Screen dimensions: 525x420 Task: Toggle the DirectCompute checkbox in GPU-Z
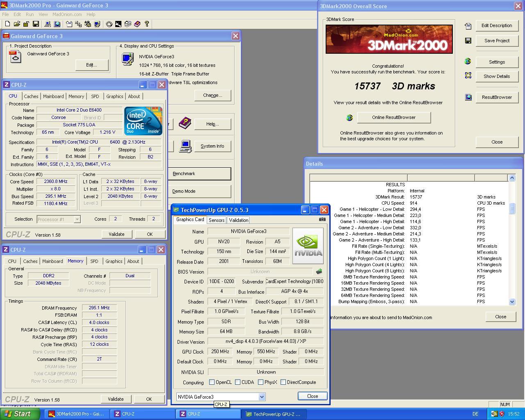(283, 382)
